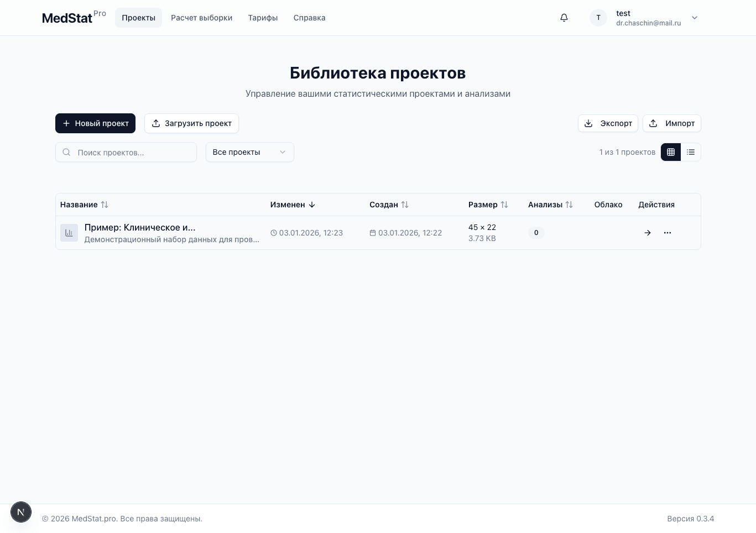The image size is (756, 533).
Task: Click the 1 из 1 проектов counter
Action: pyautogui.click(x=627, y=152)
